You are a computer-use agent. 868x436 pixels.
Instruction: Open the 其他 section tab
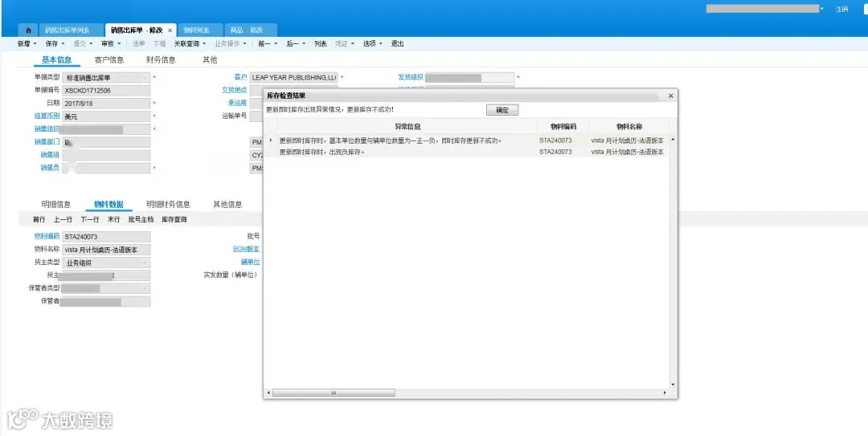point(210,59)
